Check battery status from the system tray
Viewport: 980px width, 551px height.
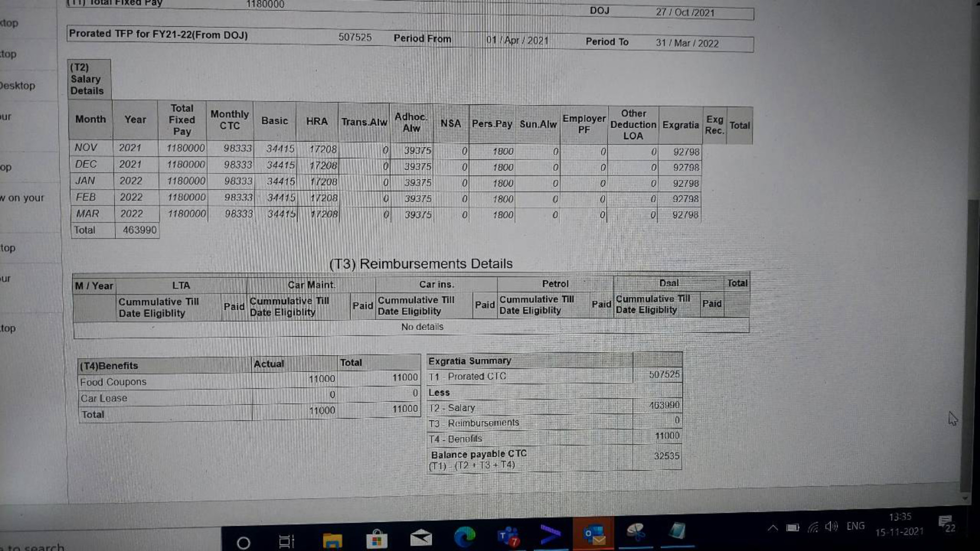pyautogui.click(x=792, y=528)
